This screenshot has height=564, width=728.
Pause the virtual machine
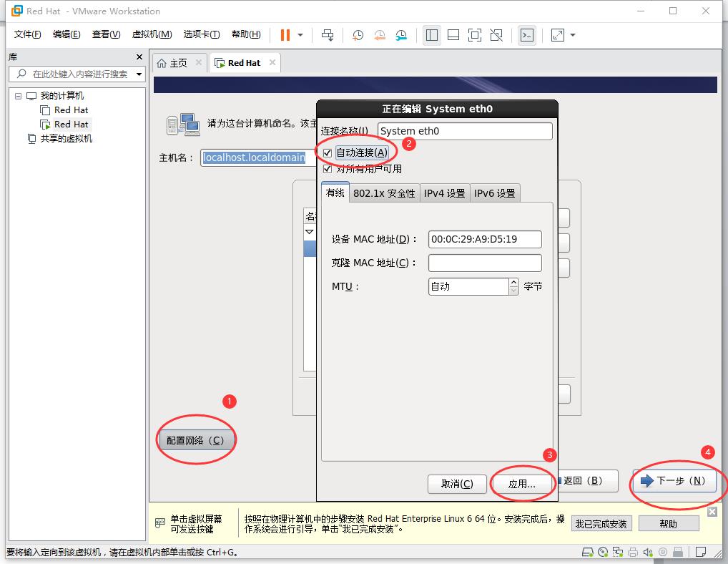[285, 35]
